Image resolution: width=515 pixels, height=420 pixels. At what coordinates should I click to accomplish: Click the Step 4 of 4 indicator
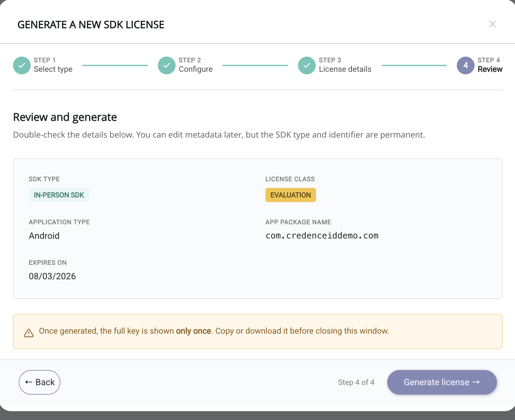(356, 382)
